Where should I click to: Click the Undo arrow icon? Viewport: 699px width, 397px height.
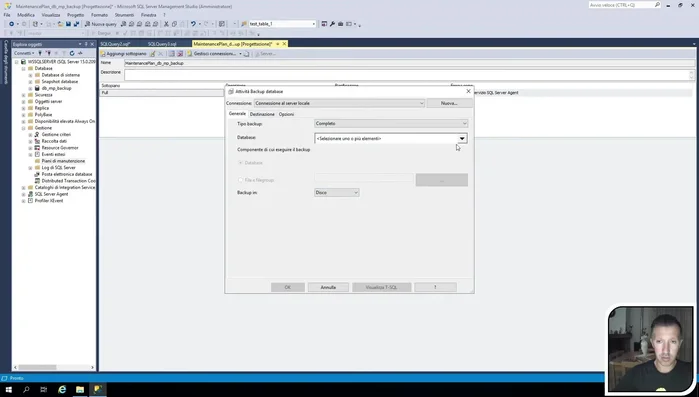click(193, 24)
